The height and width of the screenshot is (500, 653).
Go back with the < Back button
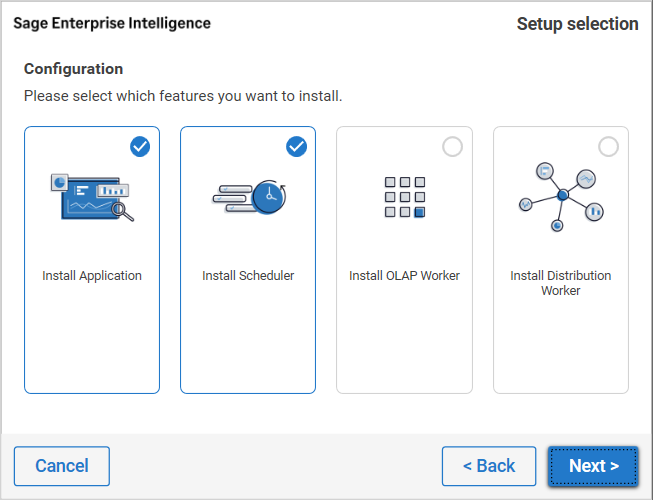click(x=489, y=466)
